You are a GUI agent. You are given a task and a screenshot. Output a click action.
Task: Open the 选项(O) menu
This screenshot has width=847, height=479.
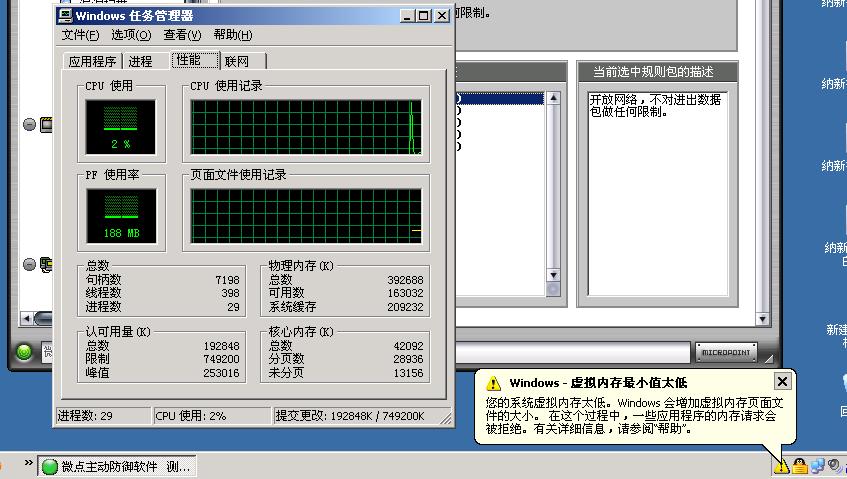point(131,35)
